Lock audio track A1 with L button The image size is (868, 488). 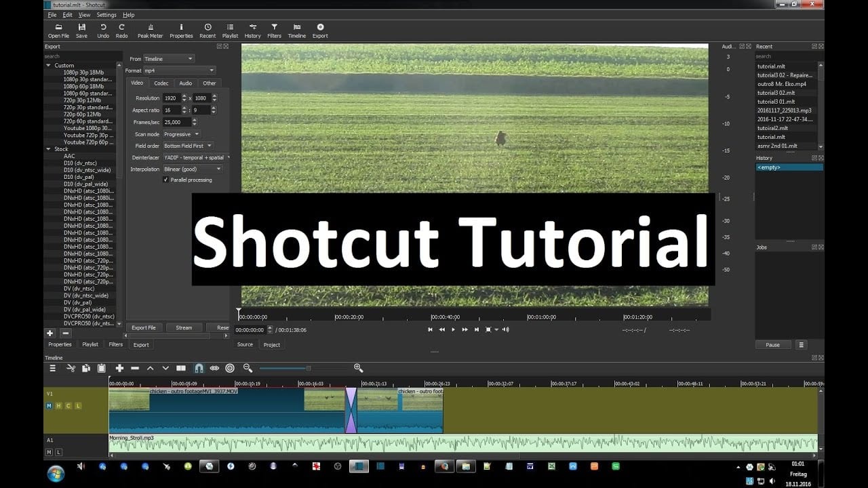(59, 451)
